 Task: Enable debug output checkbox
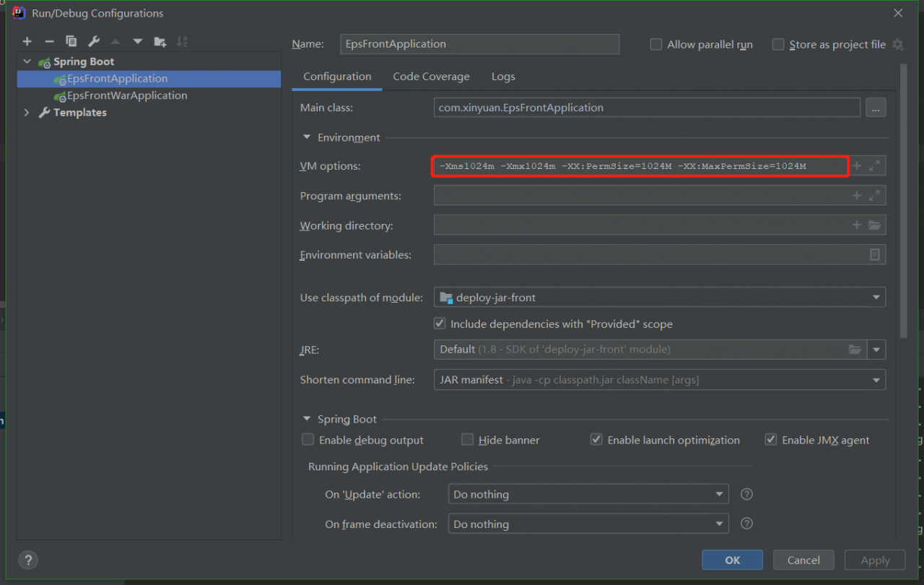tap(308, 440)
